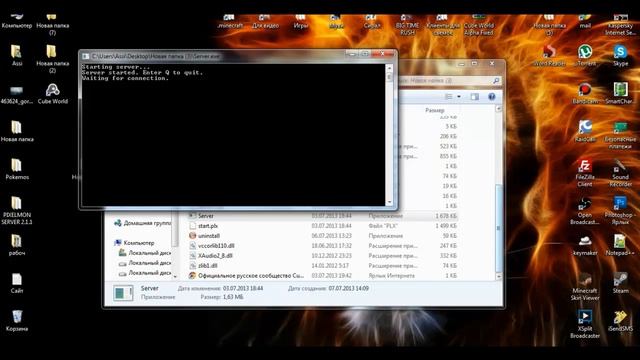The image size is (640, 360).
Task: Launch FileZilla Client shortcut
Action: coord(585,166)
